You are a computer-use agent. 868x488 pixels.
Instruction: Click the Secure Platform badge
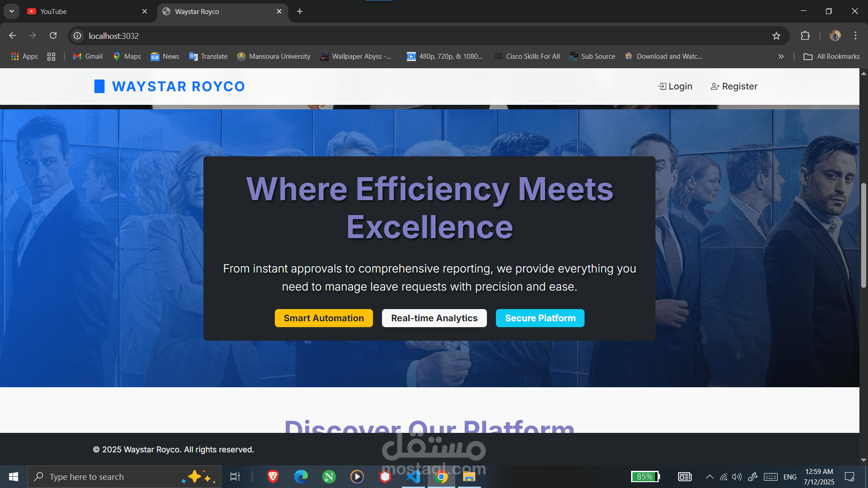[x=540, y=318]
